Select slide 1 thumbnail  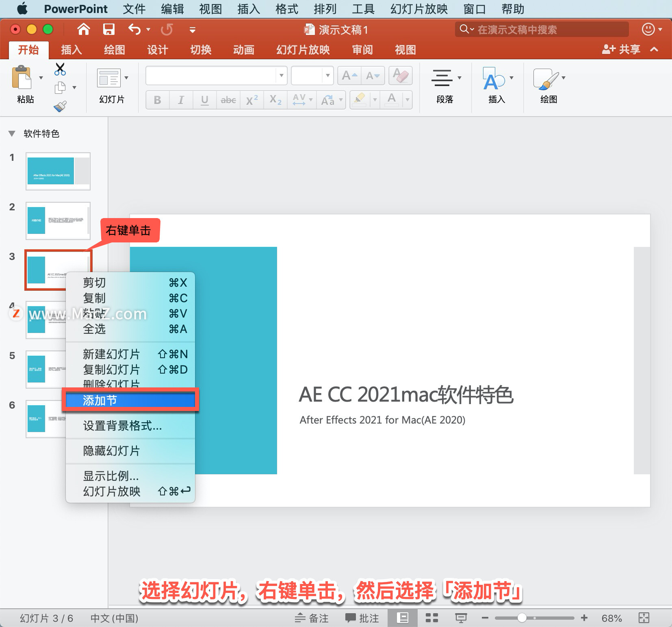point(58,171)
